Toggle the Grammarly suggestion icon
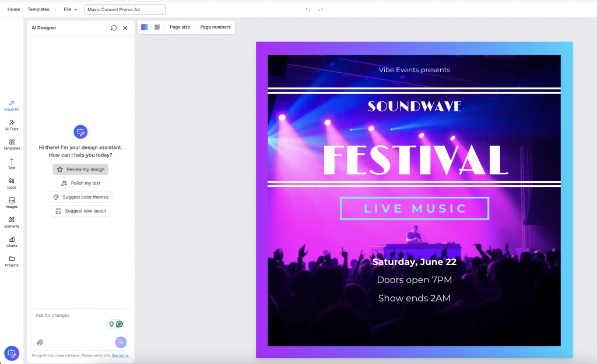597x364 pixels. [x=120, y=324]
